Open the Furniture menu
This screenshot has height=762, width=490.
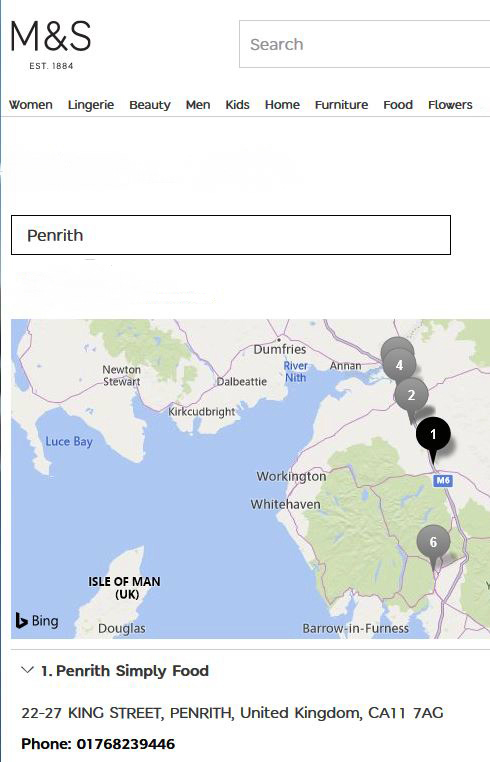[341, 104]
